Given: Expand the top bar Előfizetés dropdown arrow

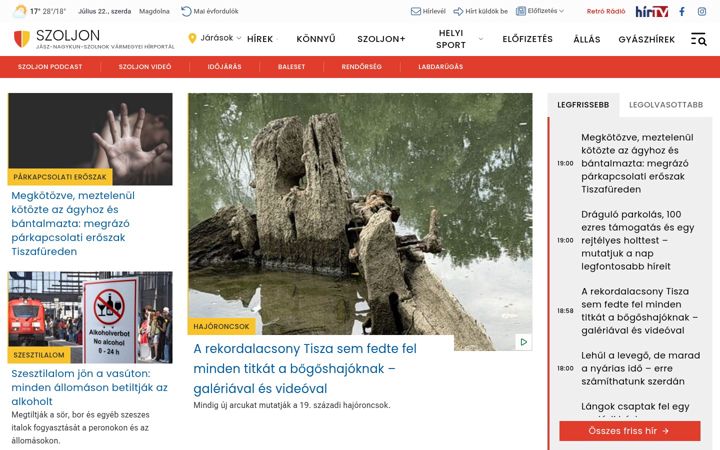Looking at the screenshot, I should point(561,11).
